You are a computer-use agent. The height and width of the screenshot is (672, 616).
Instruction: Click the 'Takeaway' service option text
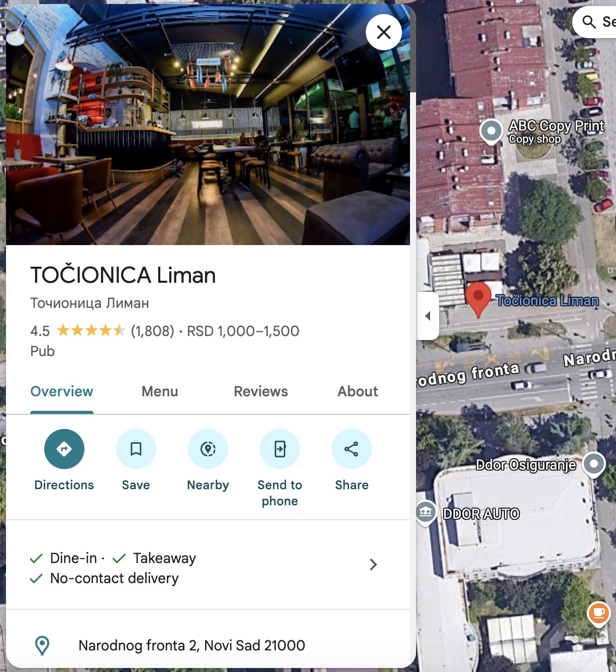164,558
